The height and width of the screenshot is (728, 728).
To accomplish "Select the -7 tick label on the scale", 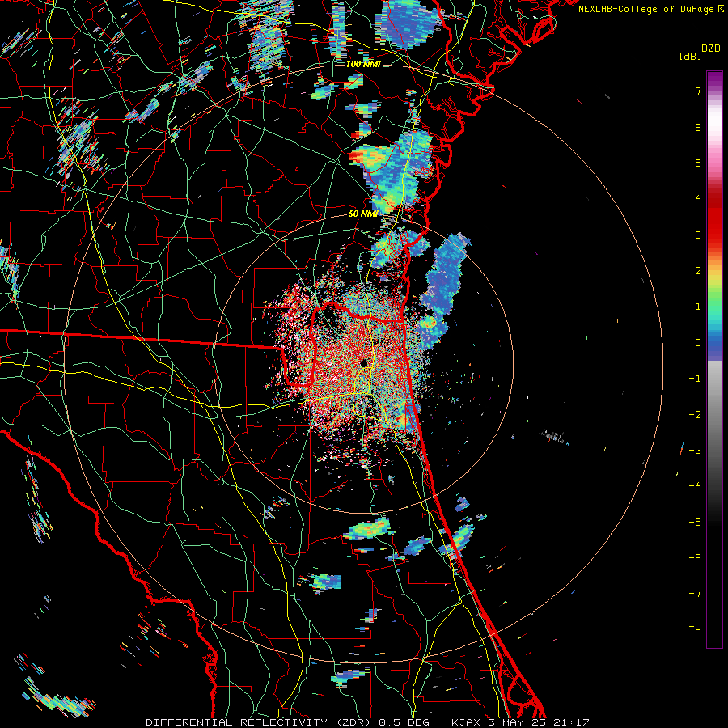I will point(695,594).
